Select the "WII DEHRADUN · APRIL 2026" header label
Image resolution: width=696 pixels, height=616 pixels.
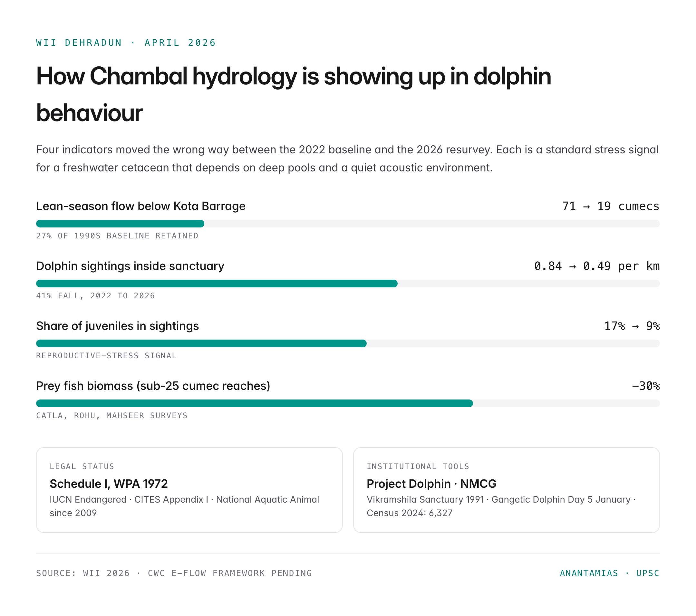pos(126,43)
